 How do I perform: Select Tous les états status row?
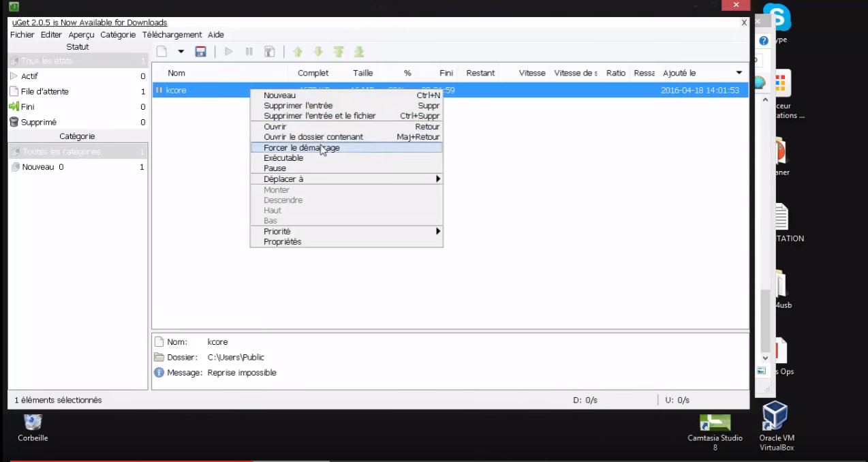(x=78, y=61)
